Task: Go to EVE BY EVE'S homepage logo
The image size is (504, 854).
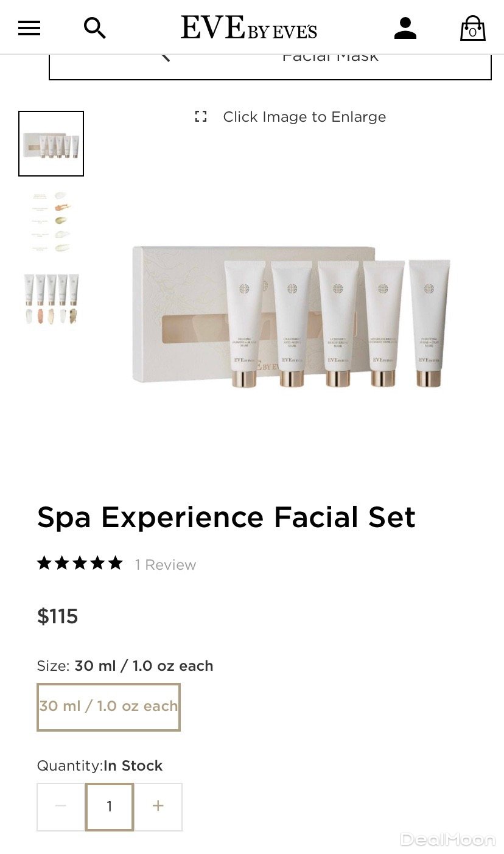Action: [249, 28]
